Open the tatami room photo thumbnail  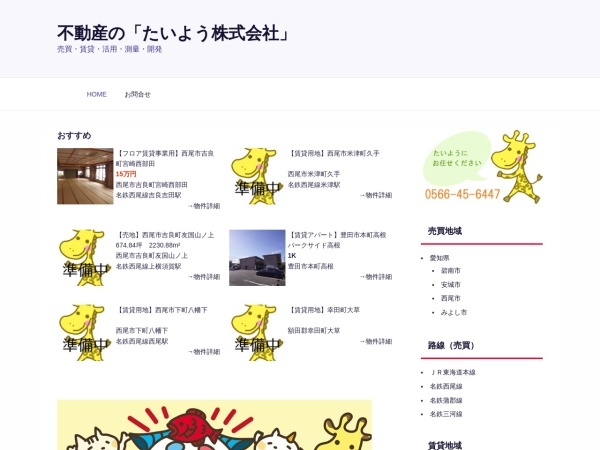point(85,176)
